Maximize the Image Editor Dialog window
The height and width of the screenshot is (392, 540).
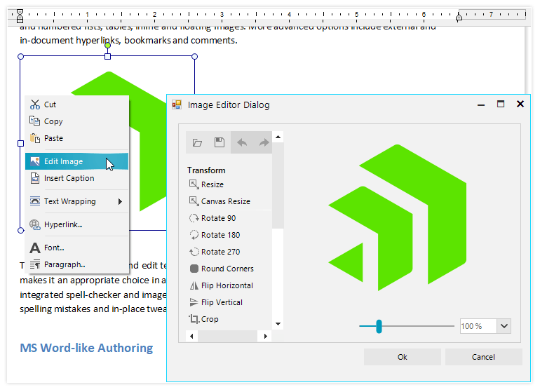tap(501, 104)
